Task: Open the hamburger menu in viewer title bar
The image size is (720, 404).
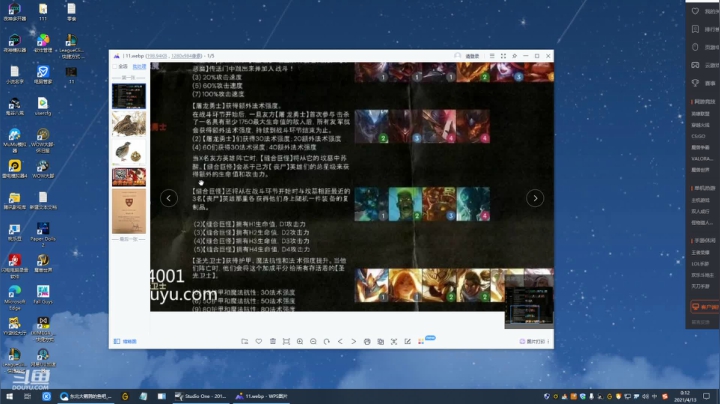Action: 492,56
